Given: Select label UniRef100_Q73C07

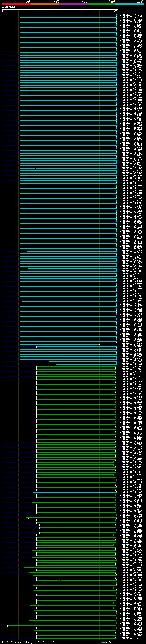Looking at the screenshot, I should (131, 374).
